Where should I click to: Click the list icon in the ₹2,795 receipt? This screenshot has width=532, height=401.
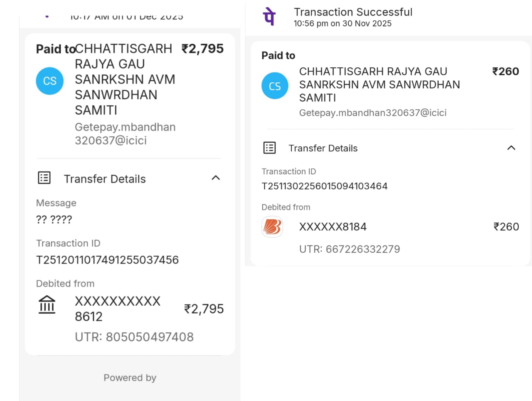coord(44,178)
